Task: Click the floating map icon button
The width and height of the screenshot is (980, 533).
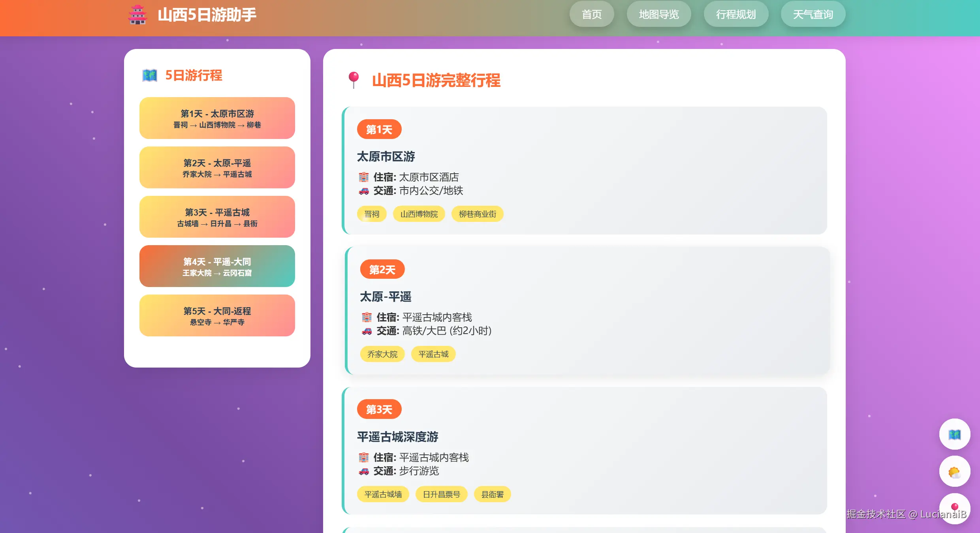Action: click(954, 434)
